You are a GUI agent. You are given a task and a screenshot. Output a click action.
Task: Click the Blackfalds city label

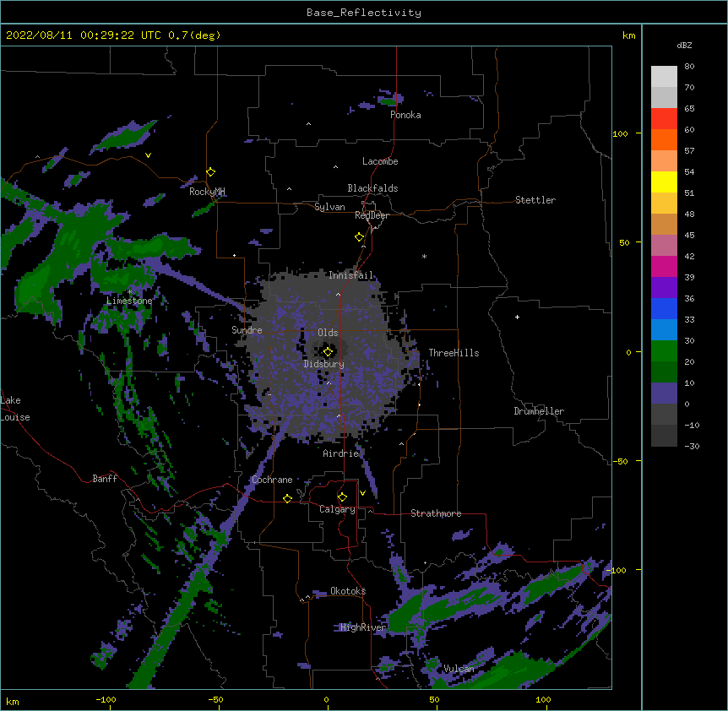(372, 188)
